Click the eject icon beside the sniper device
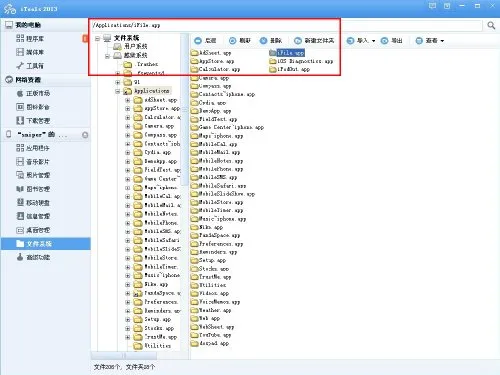This screenshot has width=500, height=375. click(x=85, y=135)
